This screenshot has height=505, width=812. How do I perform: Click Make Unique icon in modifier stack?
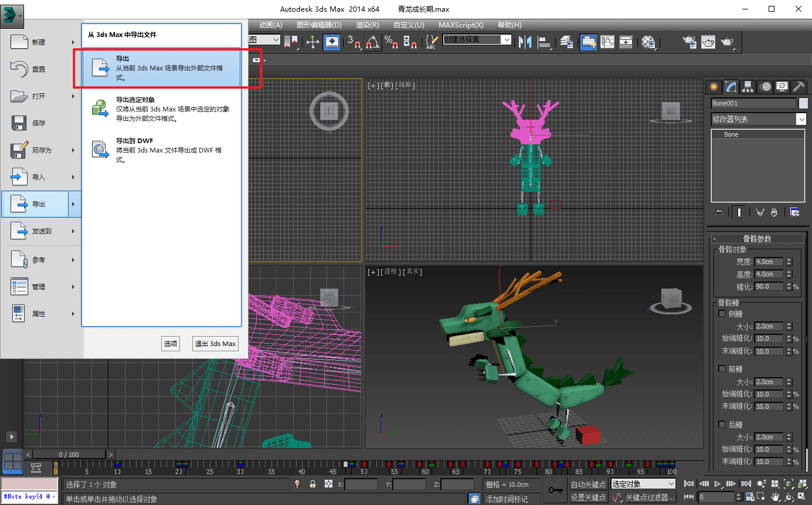pyautogui.click(x=760, y=212)
